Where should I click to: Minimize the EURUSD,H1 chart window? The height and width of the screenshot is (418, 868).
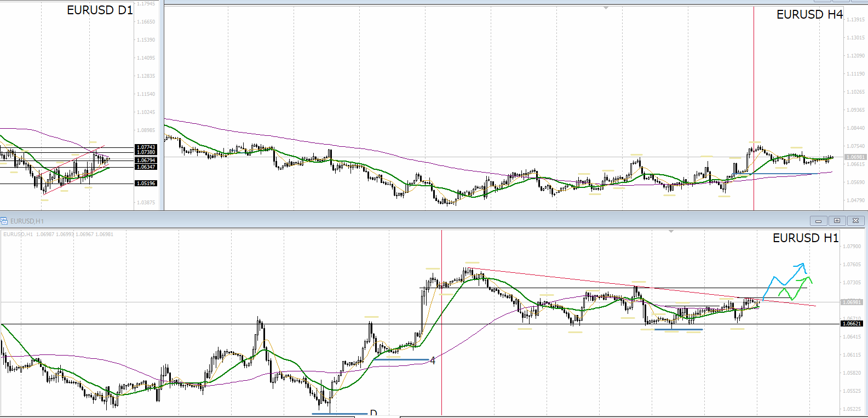pos(818,221)
